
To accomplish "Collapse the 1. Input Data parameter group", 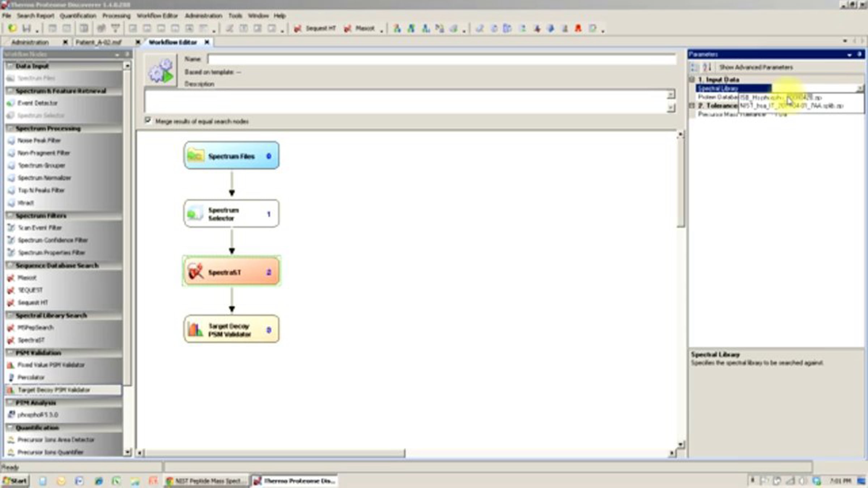I will (x=692, y=80).
